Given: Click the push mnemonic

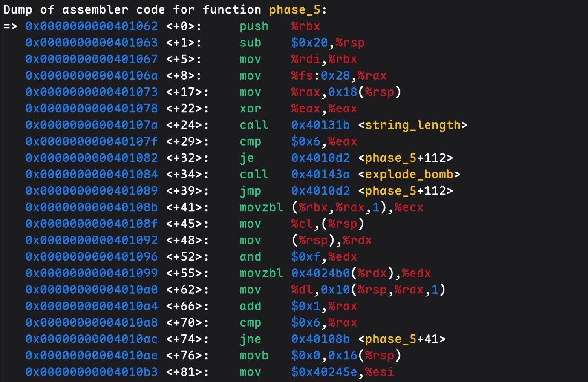Looking at the screenshot, I should 254,26.
